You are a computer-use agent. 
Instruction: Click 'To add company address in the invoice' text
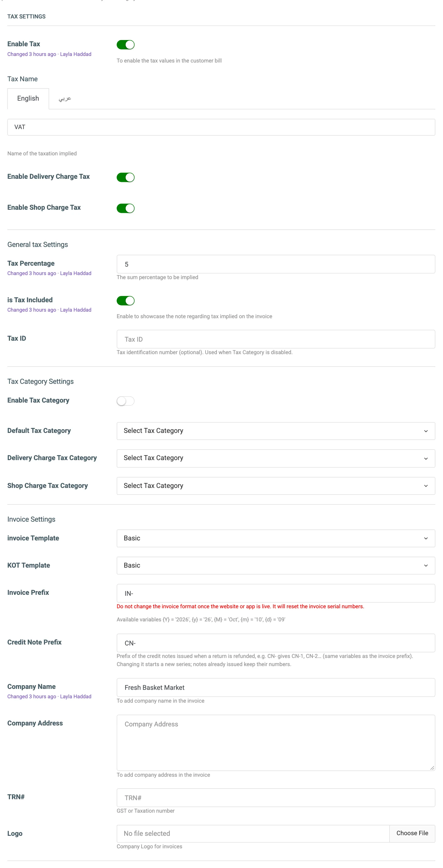163,775
